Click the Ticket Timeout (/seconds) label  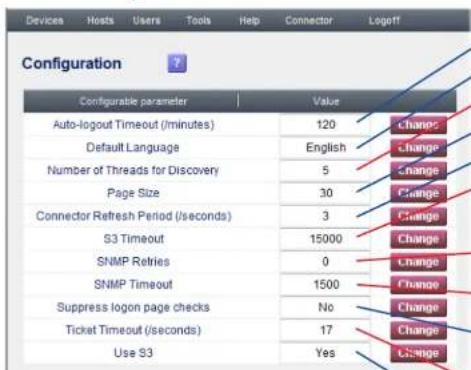click(x=133, y=330)
